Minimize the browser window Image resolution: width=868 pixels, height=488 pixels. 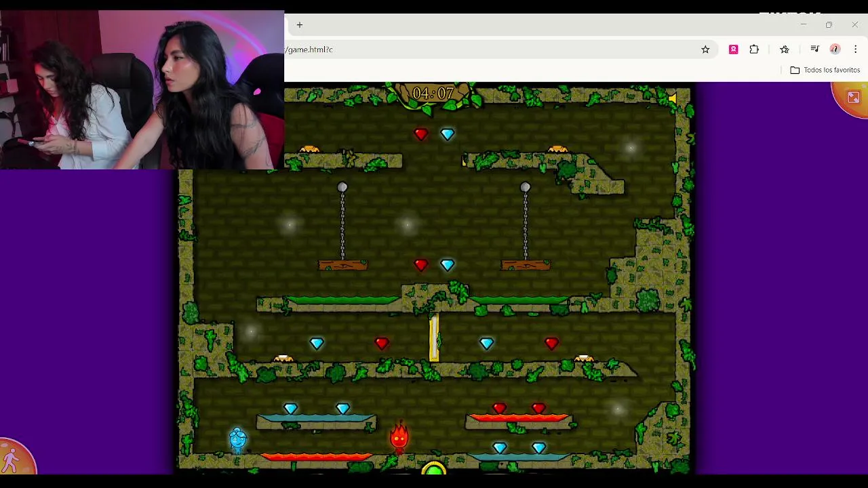(x=803, y=25)
